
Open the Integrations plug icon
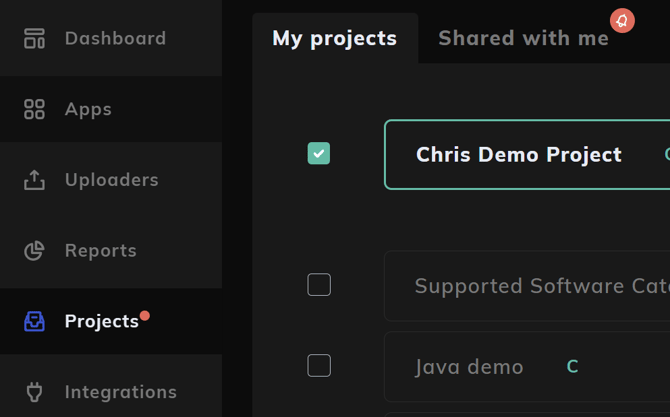pos(34,392)
